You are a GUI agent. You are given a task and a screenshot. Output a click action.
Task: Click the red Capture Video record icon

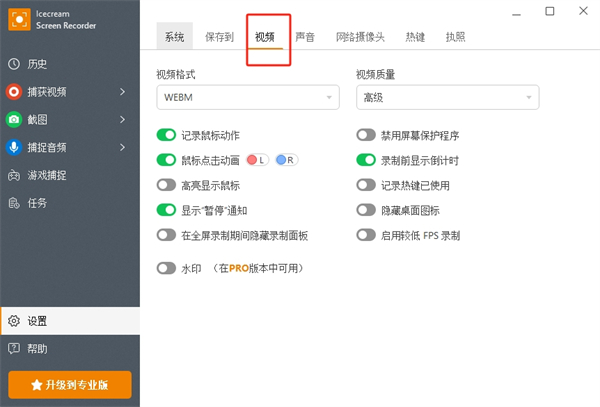tap(14, 92)
